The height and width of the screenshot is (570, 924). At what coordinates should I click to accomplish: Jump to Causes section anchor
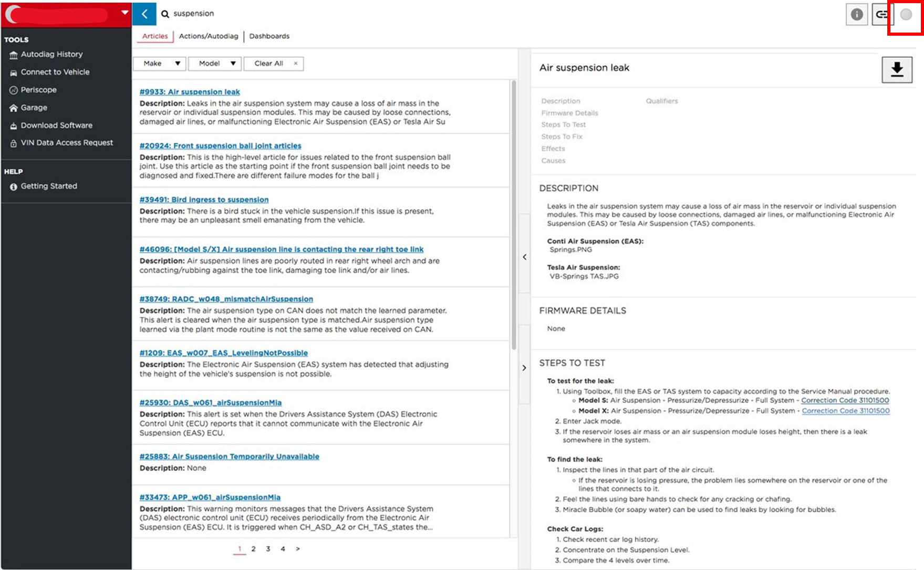[x=553, y=161]
